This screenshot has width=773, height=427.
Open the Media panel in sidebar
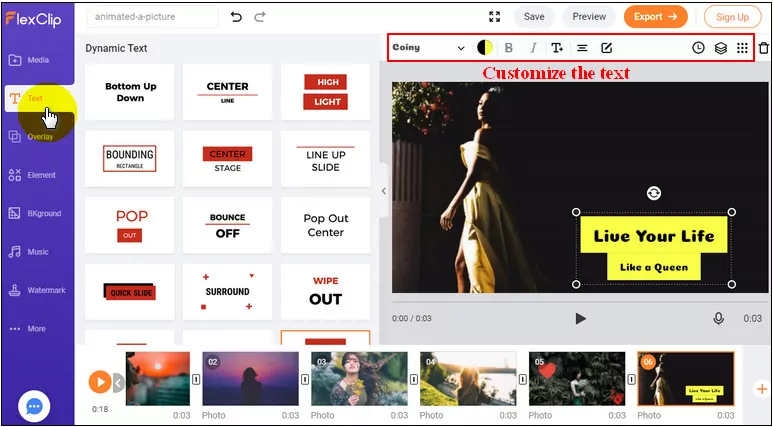coord(30,60)
